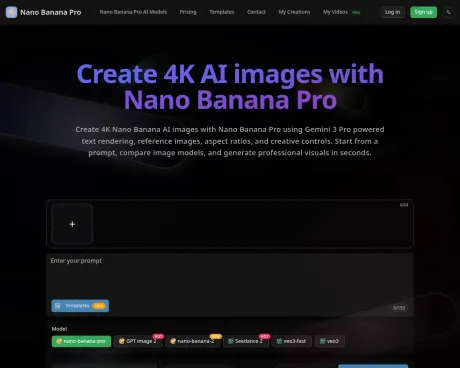Select the veo3-fast model
The image size is (460, 368).
[x=291, y=341]
